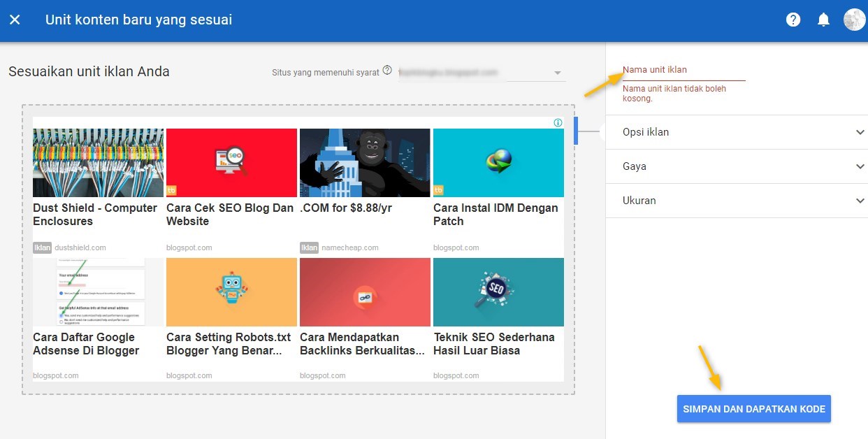Image resolution: width=868 pixels, height=439 pixels.
Task: Click the Cara Daftar Google Adsense thumbnail
Action: pyautogui.click(x=99, y=292)
